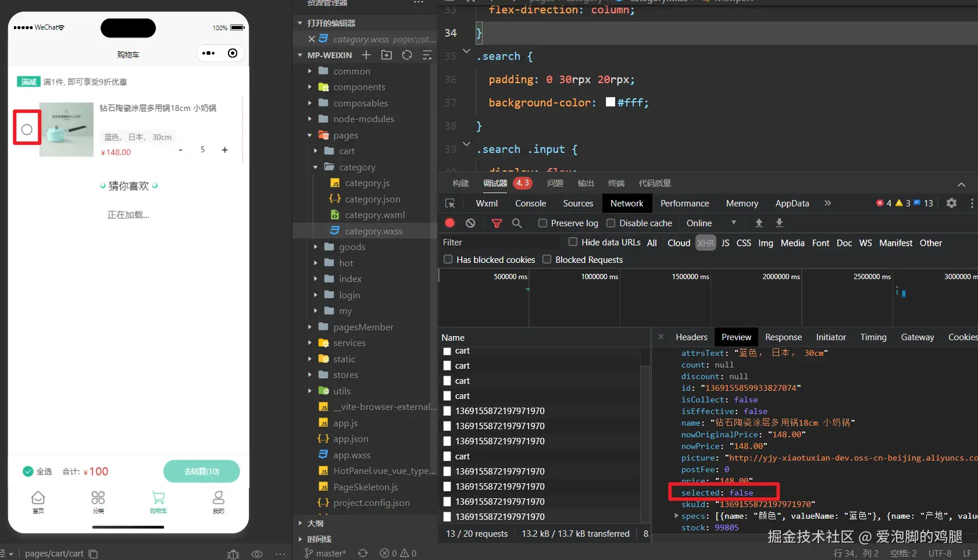Decrease item quantity with minus button
Viewport: 978px width, 560px height.
[x=181, y=150]
